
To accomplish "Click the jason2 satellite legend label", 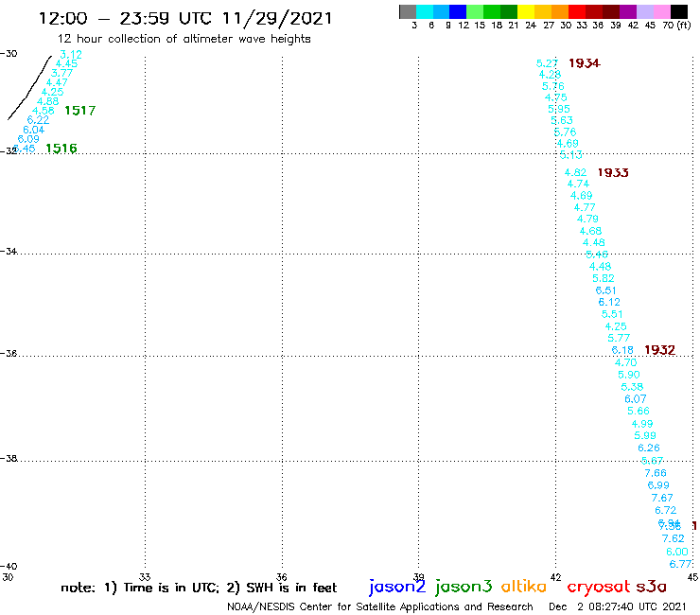I will click(397, 587).
